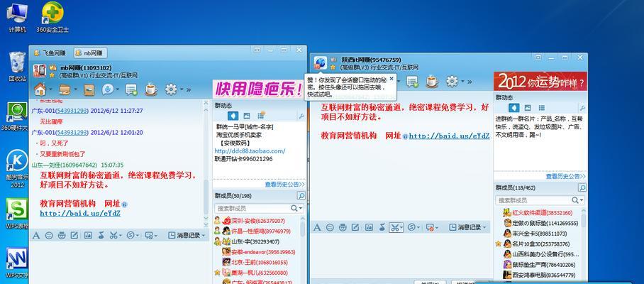Open emoticon picker in mb网赚 input toolbar
This screenshot has height=284, width=644.
click(49, 236)
